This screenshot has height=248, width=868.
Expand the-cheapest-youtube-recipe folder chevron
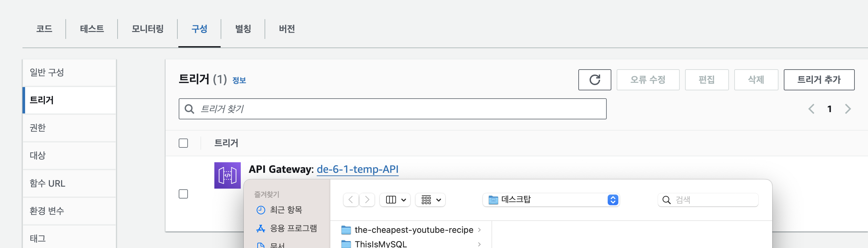click(479, 230)
